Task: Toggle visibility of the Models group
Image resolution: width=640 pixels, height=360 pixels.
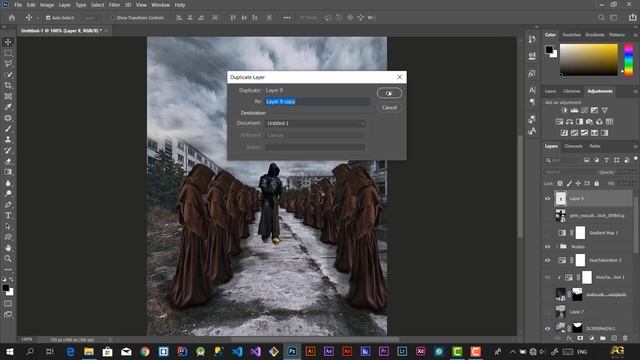Action: tap(548, 247)
